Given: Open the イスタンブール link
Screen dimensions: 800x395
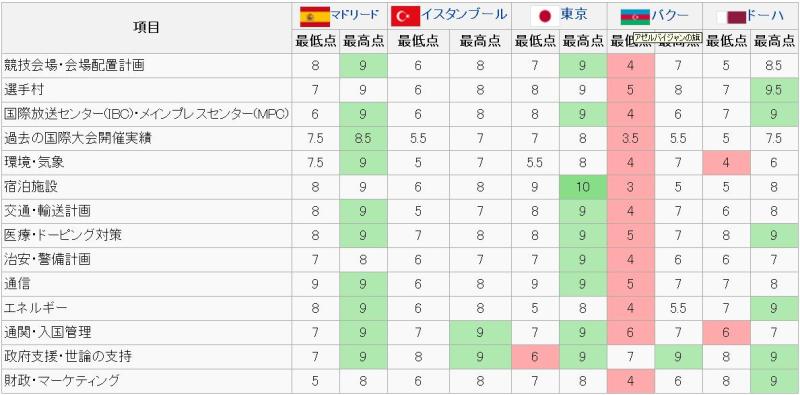Looking at the screenshot, I should coord(464,15).
